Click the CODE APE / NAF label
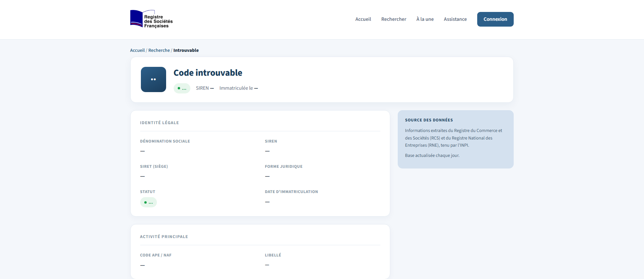 tap(156, 255)
